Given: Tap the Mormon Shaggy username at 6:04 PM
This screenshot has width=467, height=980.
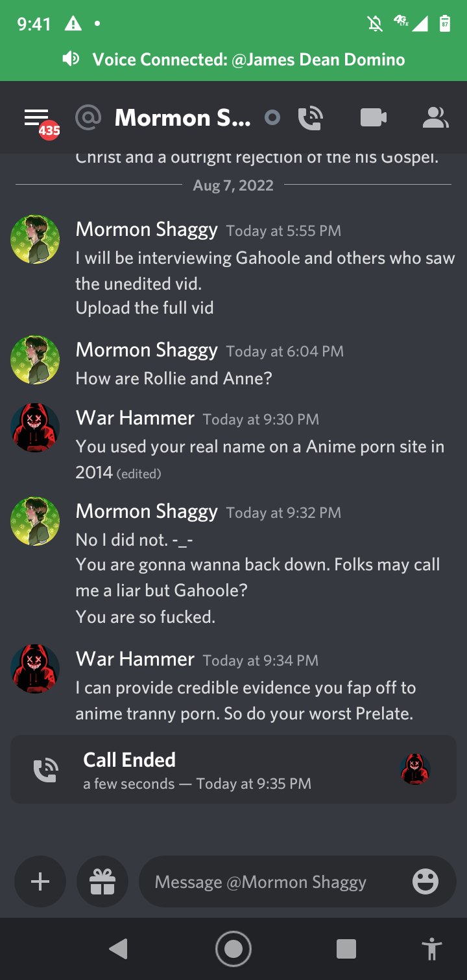Looking at the screenshot, I should (147, 350).
